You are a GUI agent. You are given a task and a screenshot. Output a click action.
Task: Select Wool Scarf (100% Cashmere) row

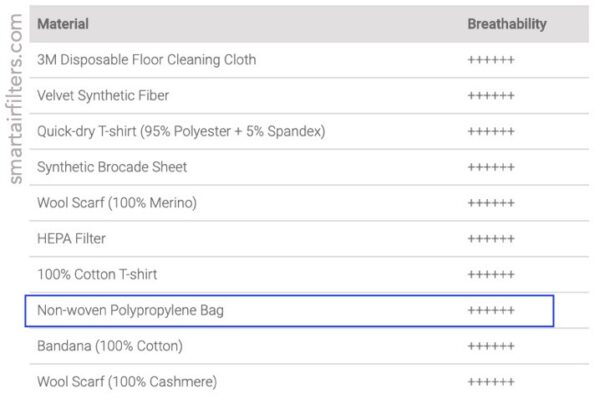pos(309,382)
